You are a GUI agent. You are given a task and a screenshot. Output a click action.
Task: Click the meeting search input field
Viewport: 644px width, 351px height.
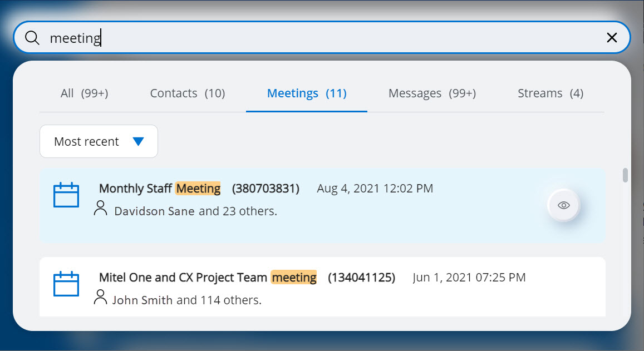[x=334, y=38]
